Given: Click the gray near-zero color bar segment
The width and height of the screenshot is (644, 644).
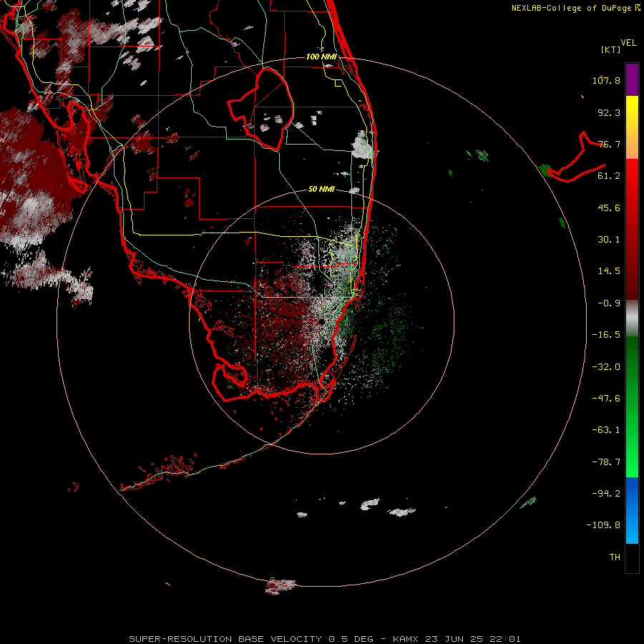Looking at the screenshot, I should pos(632,317).
